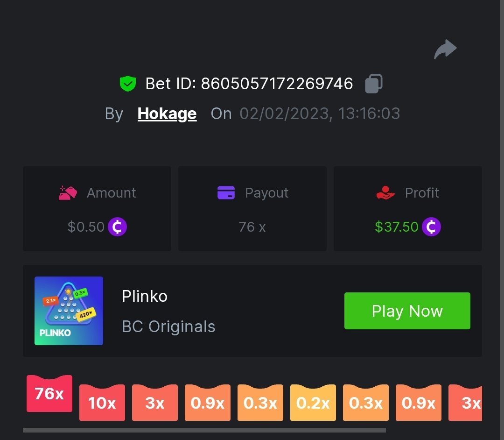Click the Bet ID number text
Screen dimensions: 504x440
click(x=277, y=84)
